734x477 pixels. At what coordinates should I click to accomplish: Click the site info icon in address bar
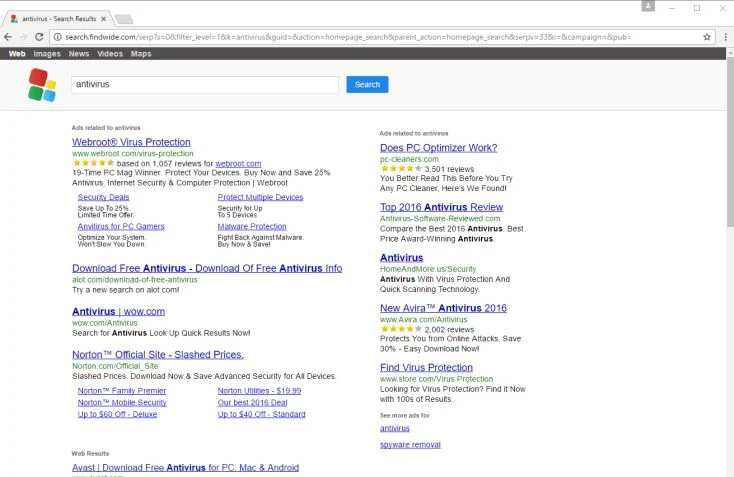click(57, 37)
